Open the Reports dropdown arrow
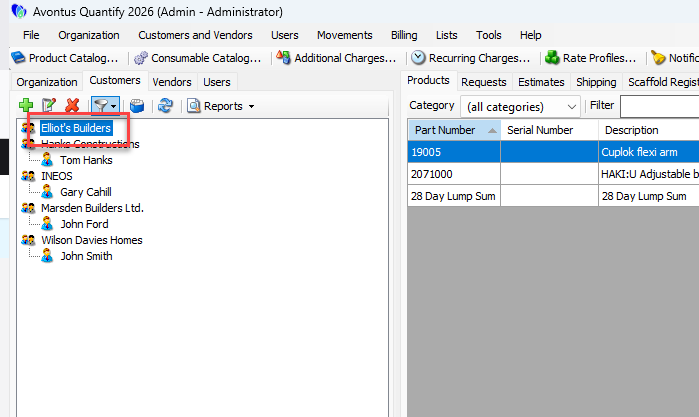 251,106
